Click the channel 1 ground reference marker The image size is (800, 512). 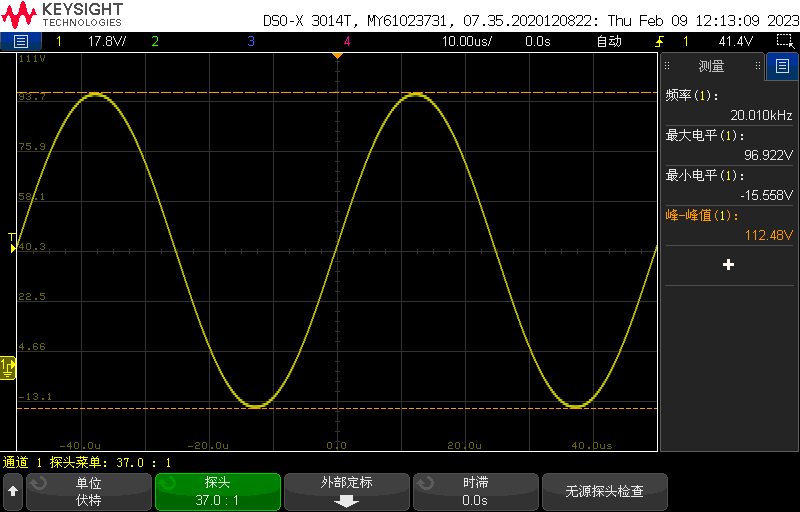[8, 367]
